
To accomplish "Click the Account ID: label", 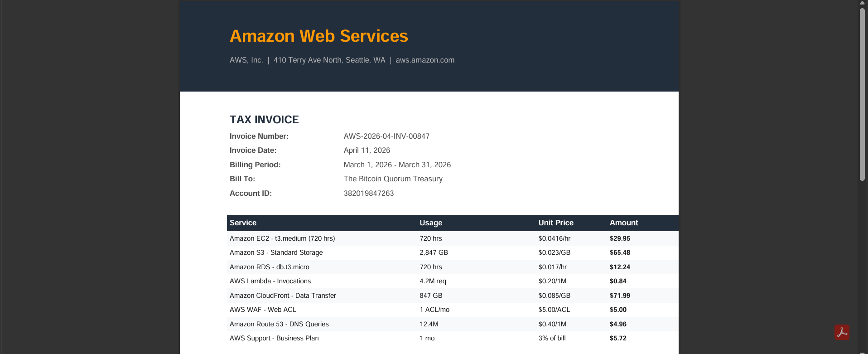I will pyautogui.click(x=251, y=194).
